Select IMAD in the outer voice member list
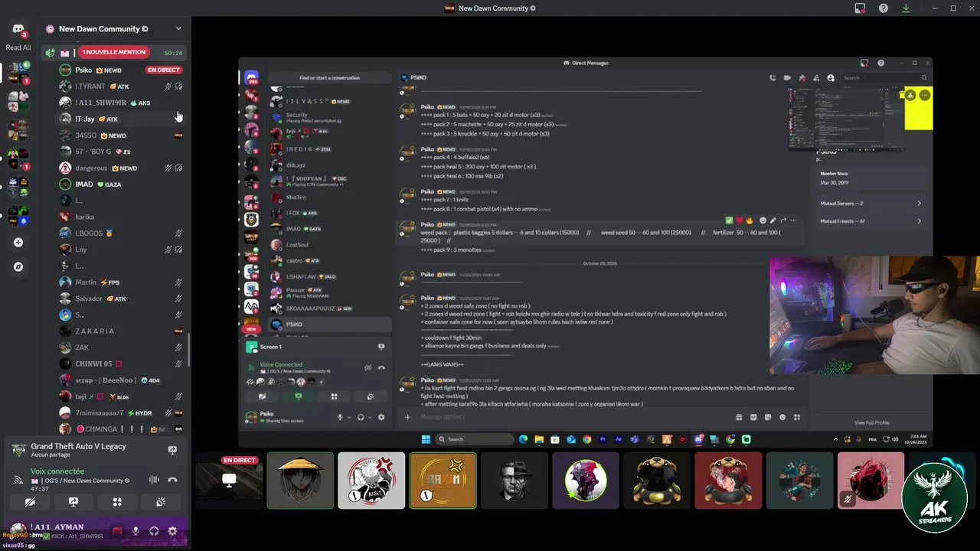This screenshot has height=551, width=980. pos(121,184)
